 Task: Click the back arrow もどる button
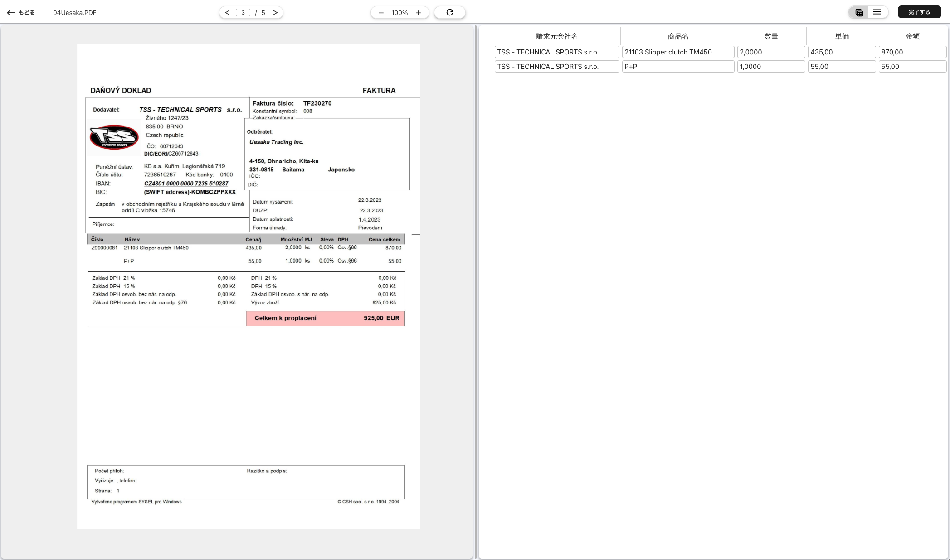point(21,12)
